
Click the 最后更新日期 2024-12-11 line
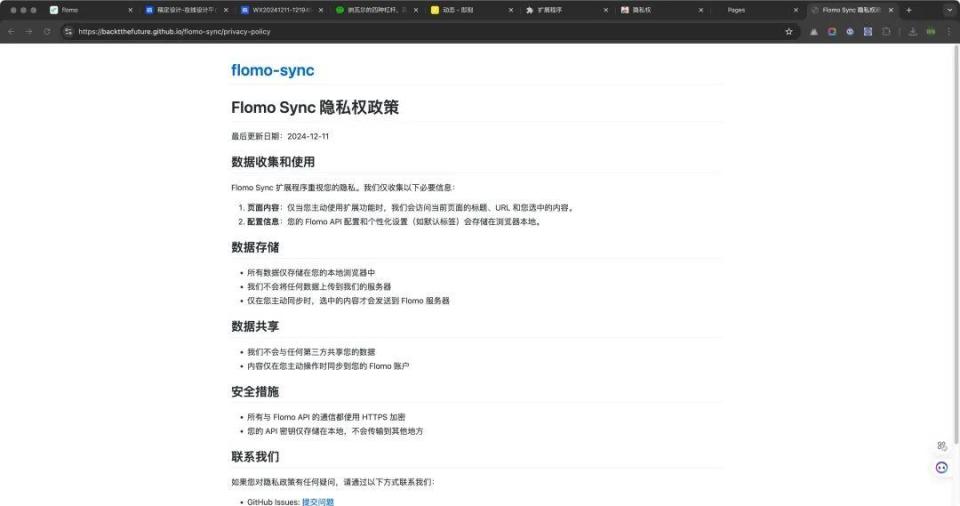280,136
